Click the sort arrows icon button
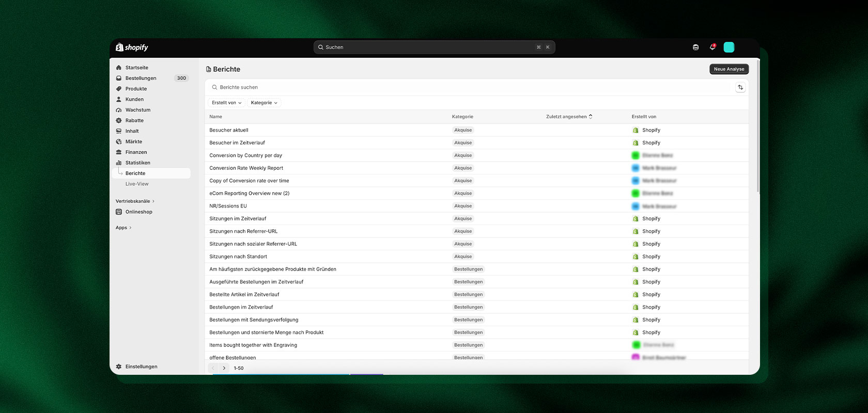The image size is (868, 413). (740, 87)
